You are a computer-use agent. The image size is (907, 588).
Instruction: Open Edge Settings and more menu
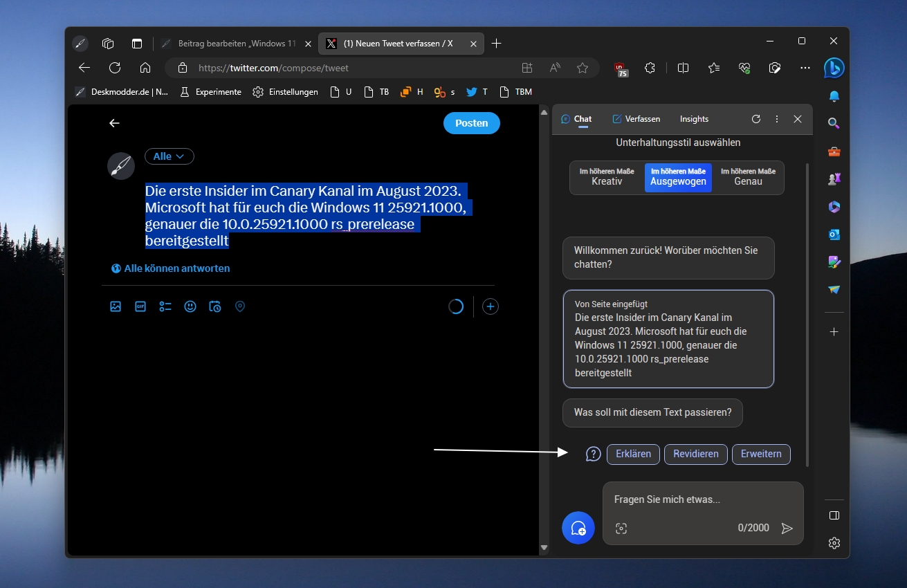[x=805, y=68]
